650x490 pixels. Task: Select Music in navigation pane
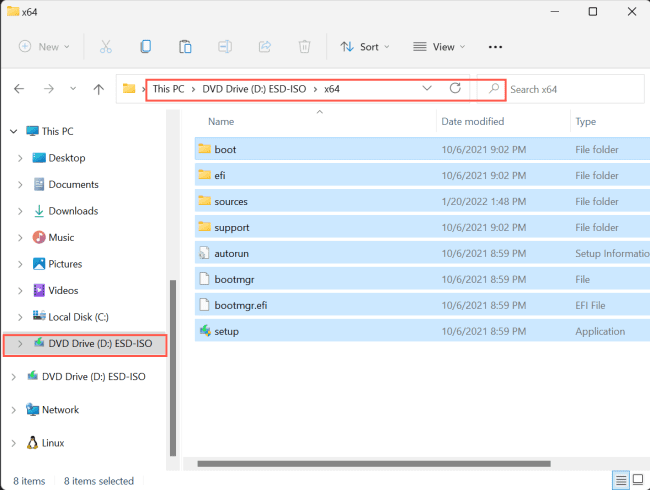coord(53,238)
